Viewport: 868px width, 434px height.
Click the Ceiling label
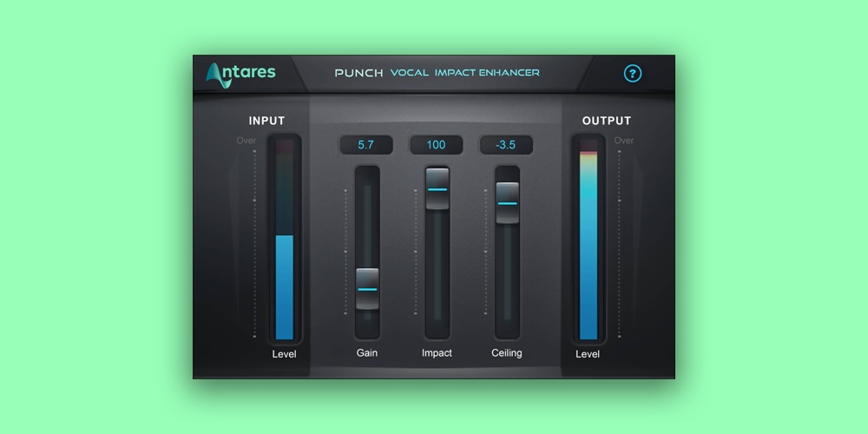pyautogui.click(x=507, y=352)
